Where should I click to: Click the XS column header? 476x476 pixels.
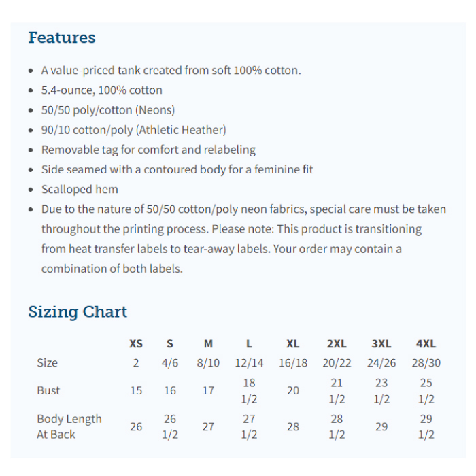136,344
